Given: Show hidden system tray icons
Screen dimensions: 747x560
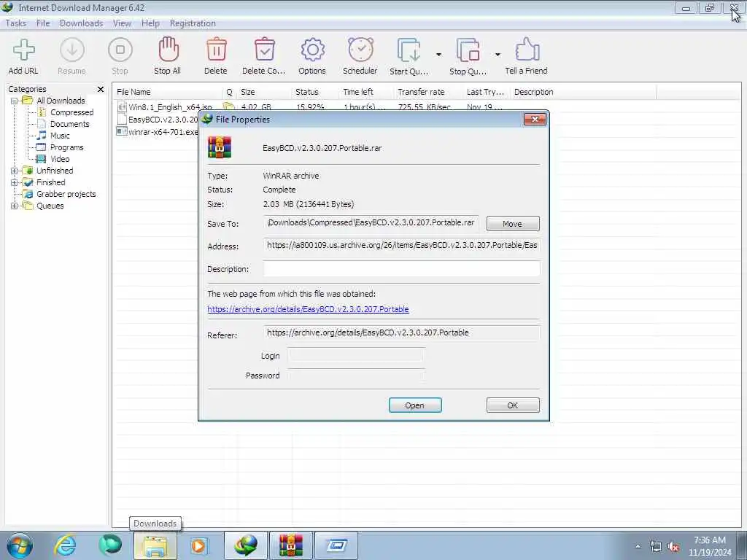Looking at the screenshot, I should click(x=638, y=547).
